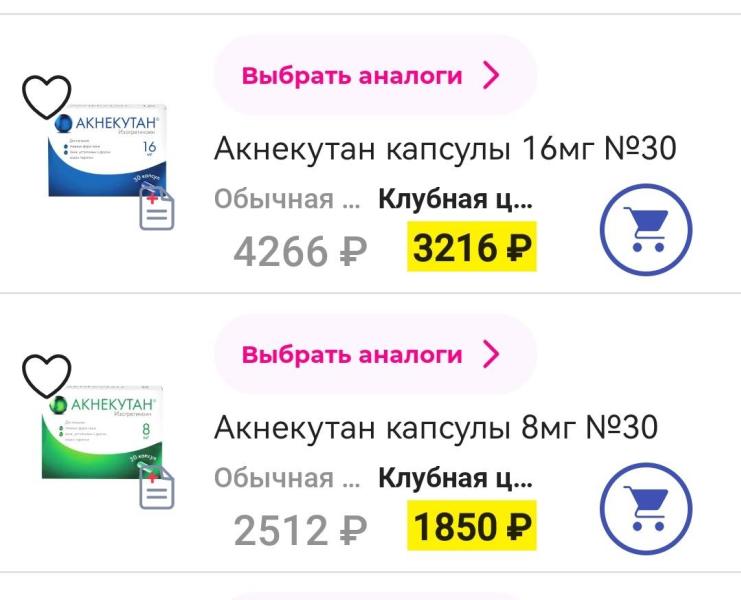741x600 pixels.
Task: Expand truncated 'Обычная ...' label for 8мг
Action: coord(287,478)
